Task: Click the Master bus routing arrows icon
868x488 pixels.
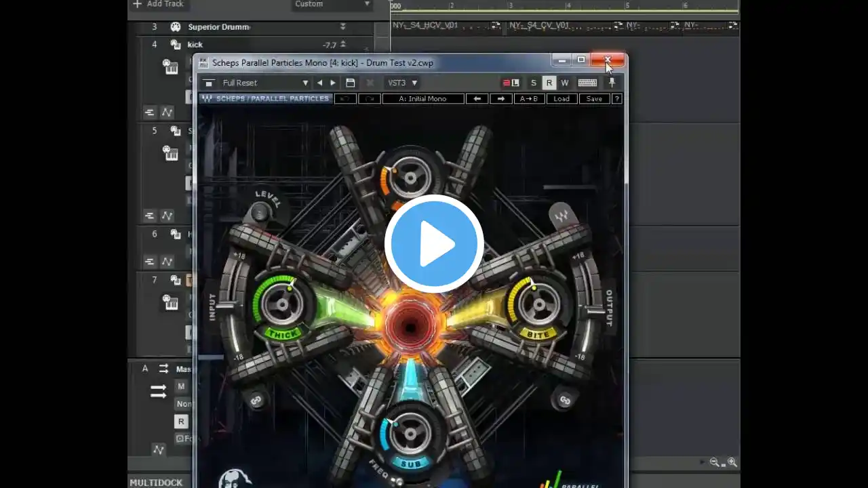Action: pos(163,369)
